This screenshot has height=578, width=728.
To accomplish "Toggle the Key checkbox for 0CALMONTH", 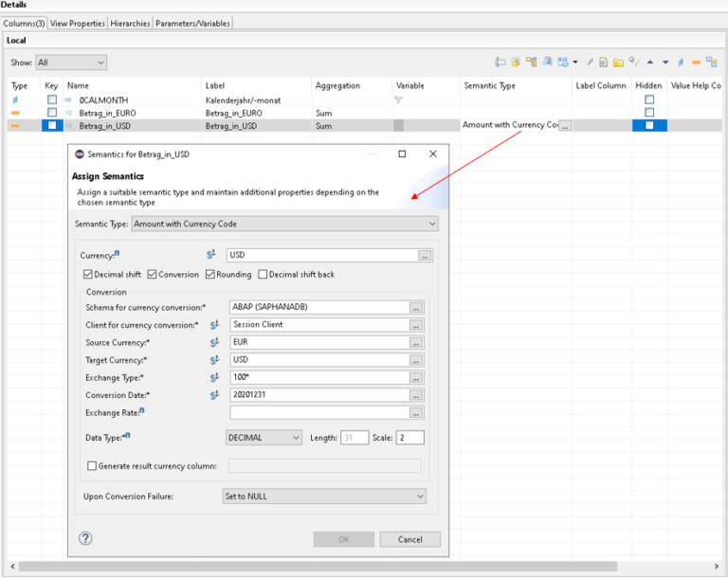I will tap(52, 99).
